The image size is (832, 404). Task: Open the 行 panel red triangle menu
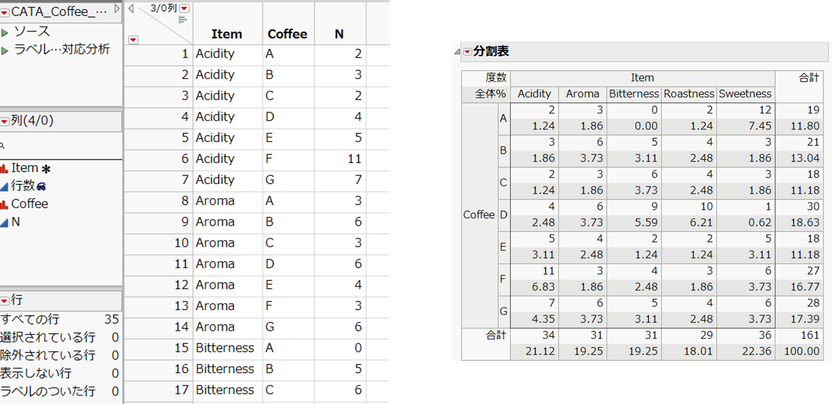(4, 300)
